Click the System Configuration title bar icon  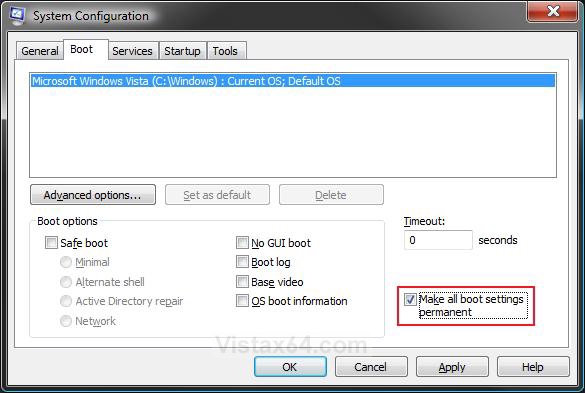(17, 16)
